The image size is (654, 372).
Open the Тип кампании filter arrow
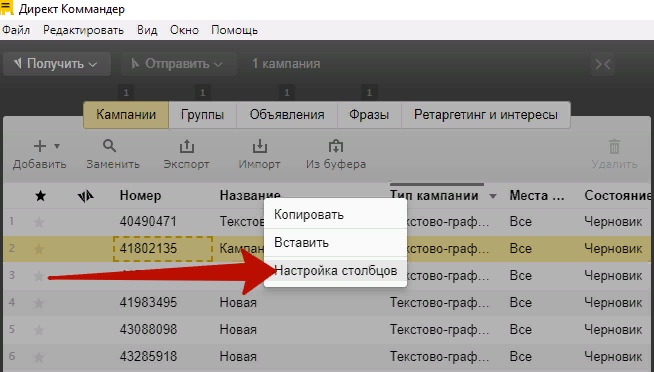(x=493, y=196)
